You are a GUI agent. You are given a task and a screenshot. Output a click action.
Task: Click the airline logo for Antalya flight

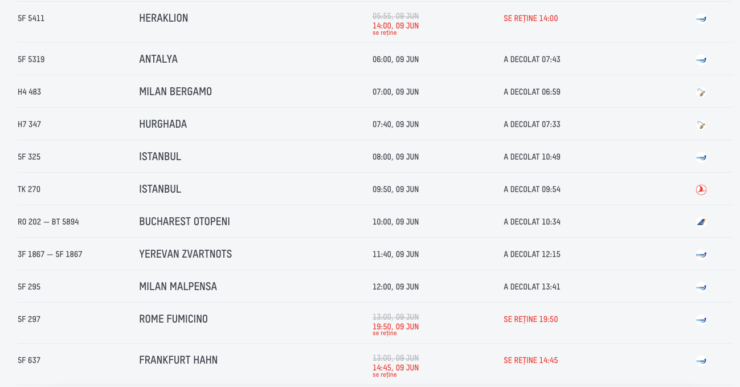(701, 60)
